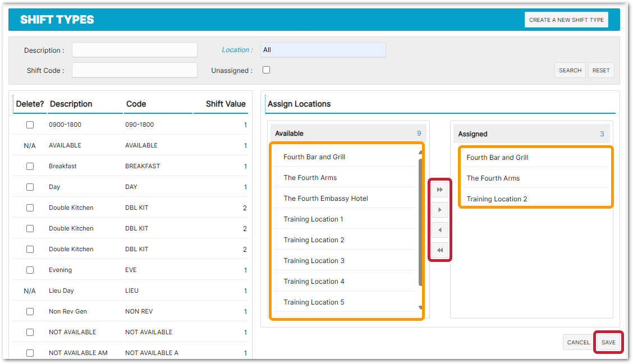Open the Location dropdown showing All
633x364 pixels.
tap(323, 50)
